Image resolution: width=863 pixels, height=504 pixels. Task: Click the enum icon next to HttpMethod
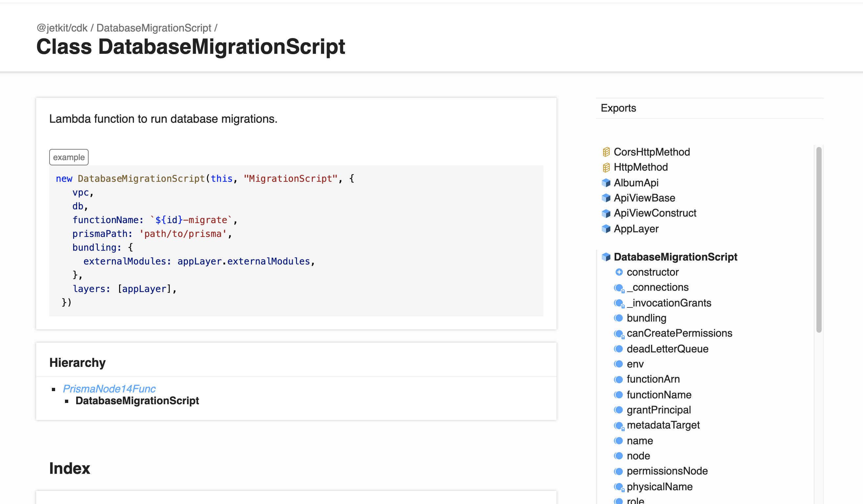(606, 167)
